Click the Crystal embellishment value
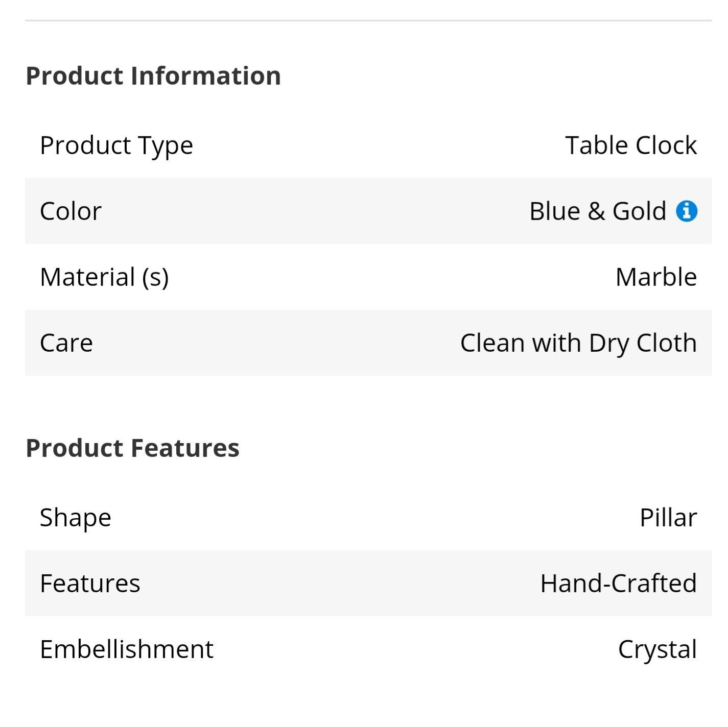The image size is (728, 727). (657, 650)
